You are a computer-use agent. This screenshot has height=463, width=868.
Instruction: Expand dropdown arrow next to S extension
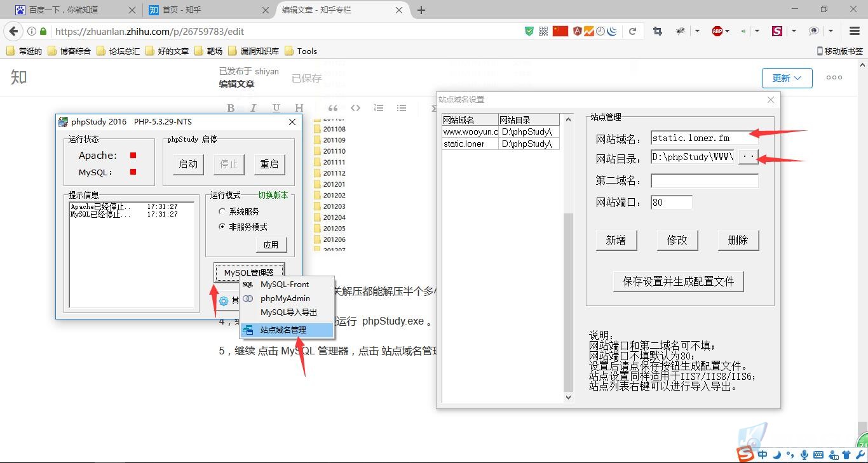(x=794, y=31)
